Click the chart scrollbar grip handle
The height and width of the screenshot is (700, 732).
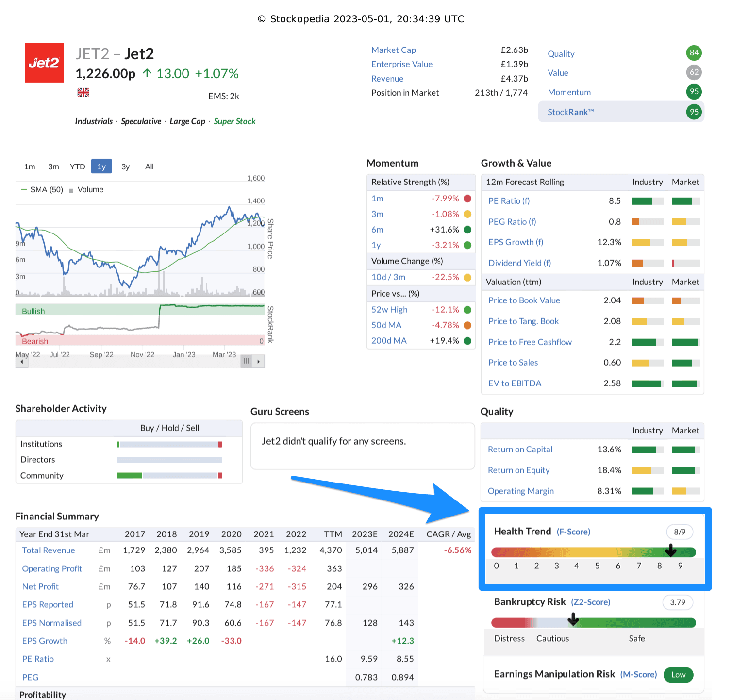click(246, 361)
